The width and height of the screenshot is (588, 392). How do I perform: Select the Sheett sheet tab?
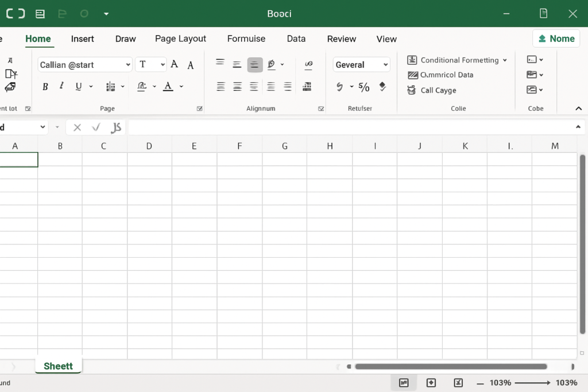point(58,366)
